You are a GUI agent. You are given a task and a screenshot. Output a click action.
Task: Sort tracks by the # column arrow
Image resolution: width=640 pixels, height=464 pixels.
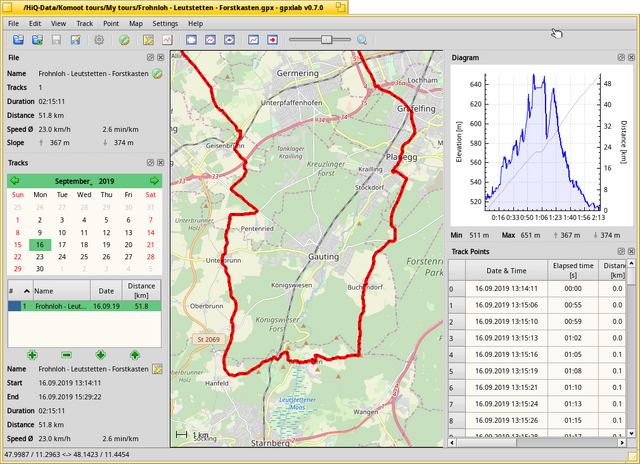27,291
